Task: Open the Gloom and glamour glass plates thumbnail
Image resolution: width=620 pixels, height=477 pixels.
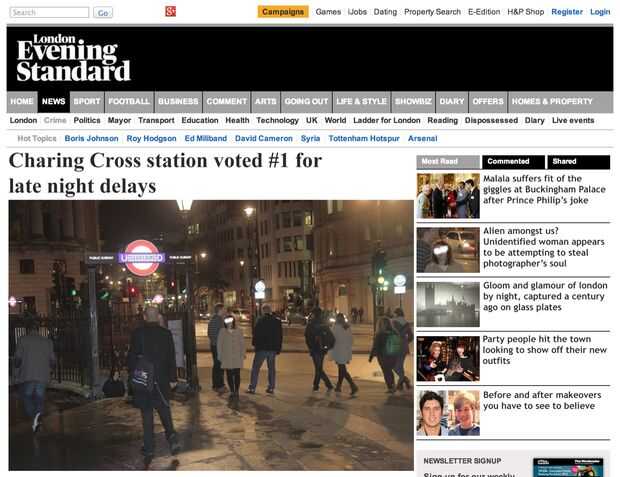Action: [x=448, y=304]
